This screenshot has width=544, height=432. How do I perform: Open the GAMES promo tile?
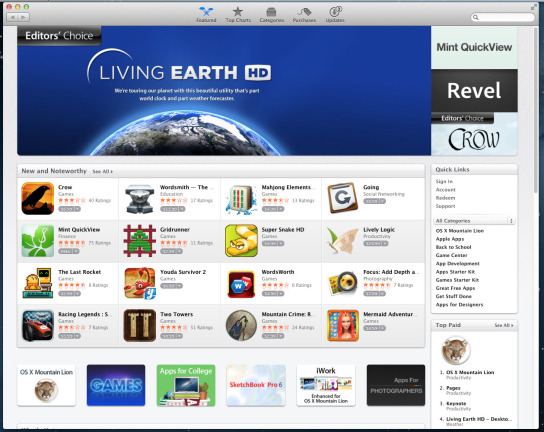coord(116,385)
